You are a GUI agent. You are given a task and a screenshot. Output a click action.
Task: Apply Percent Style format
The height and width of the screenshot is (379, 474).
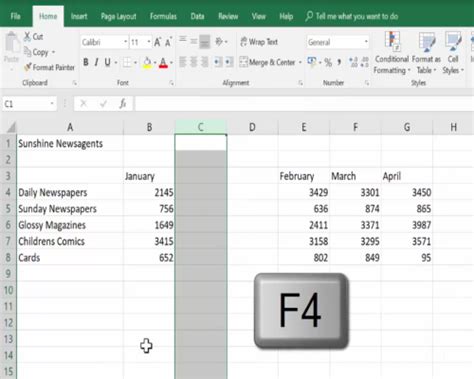[x=328, y=62]
